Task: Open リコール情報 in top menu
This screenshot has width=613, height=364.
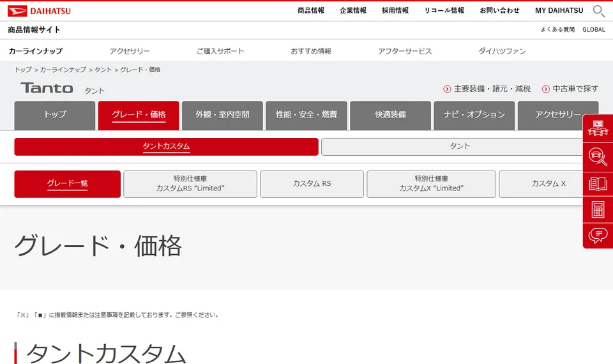Action: point(444,11)
